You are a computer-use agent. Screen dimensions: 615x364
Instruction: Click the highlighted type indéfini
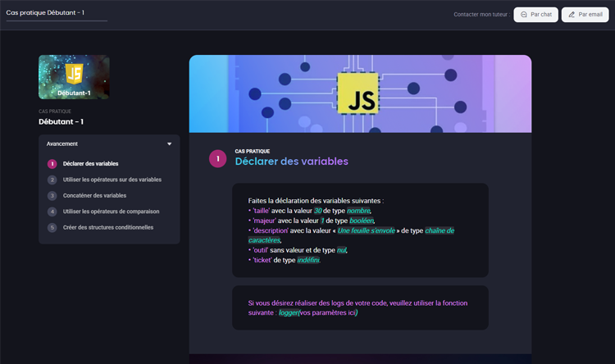click(308, 260)
